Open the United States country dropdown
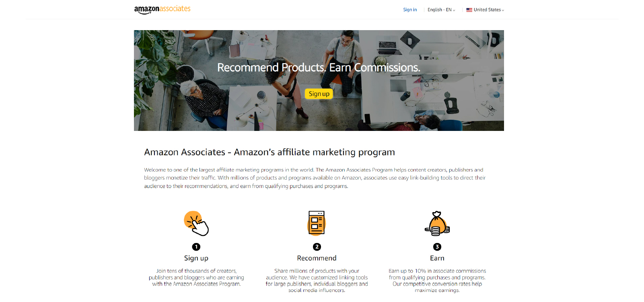The height and width of the screenshot is (302, 644). pos(485,10)
